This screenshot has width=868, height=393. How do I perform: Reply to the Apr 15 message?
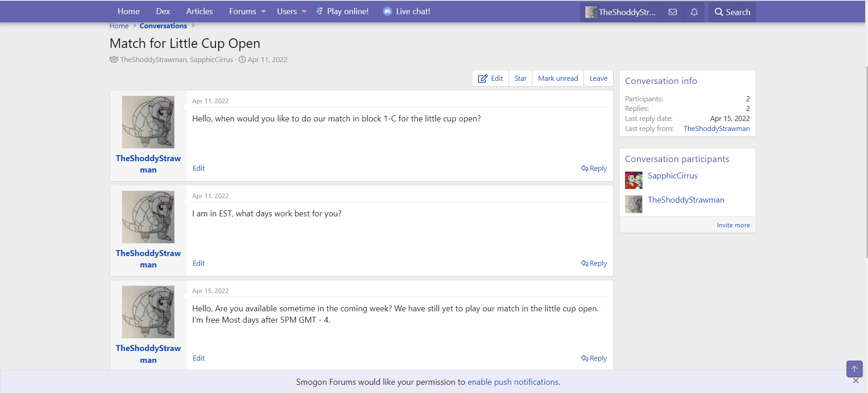pos(594,358)
